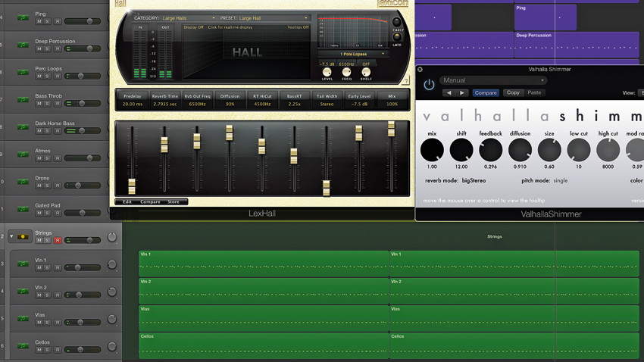
Task: Open the LexHall help question mark
Action: tap(406, 81)
